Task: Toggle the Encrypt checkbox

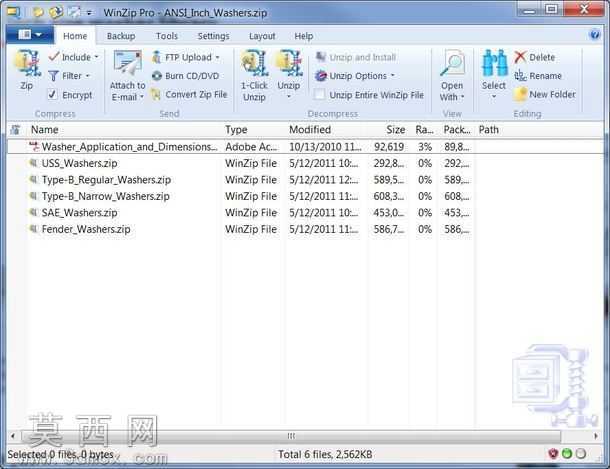Action: [53, 94]
